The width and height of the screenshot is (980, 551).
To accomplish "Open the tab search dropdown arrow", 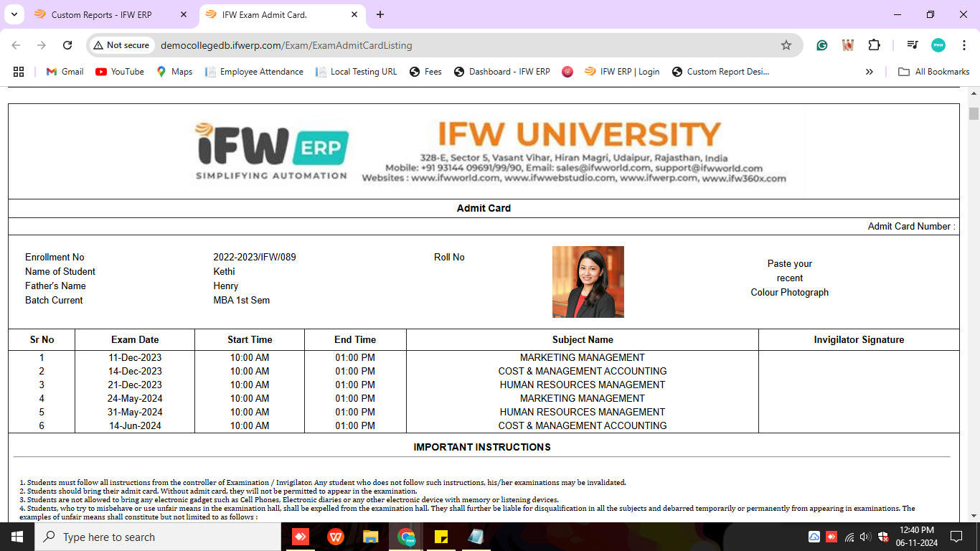I will 14,14.
